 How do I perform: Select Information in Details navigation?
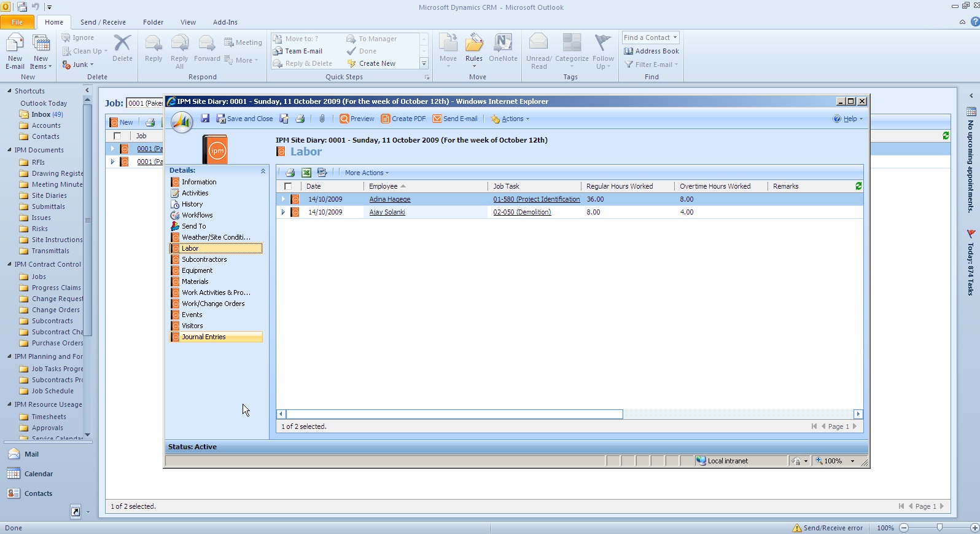(199, 182)
